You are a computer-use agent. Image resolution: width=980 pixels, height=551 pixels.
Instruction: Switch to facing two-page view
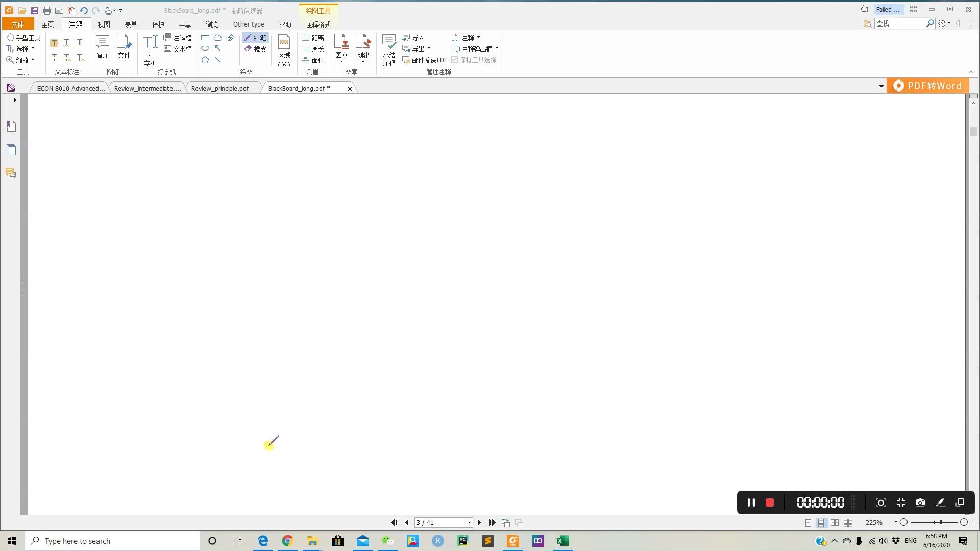835,523
